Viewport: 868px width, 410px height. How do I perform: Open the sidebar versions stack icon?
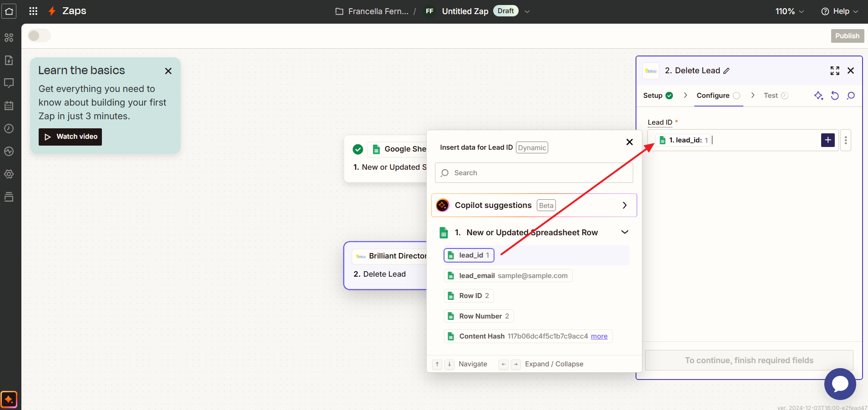(x=9, y=197)
